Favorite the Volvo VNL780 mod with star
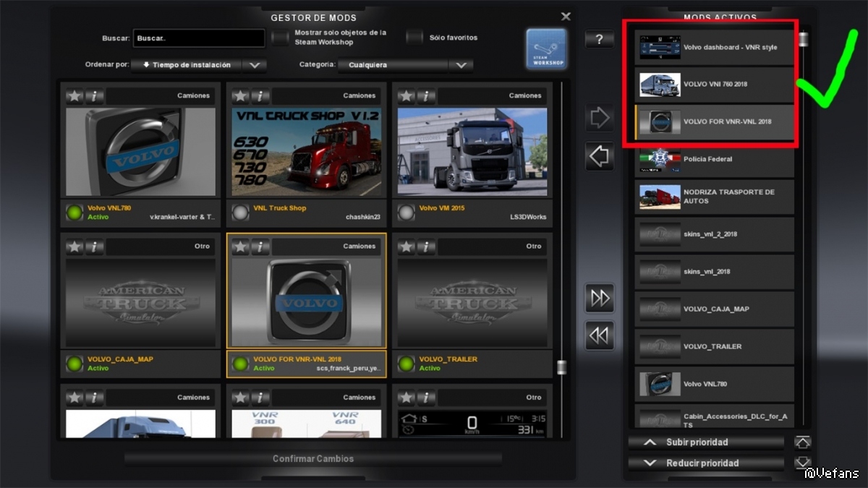The height and width of the screenshot is (488, 868). click(75, 95)
